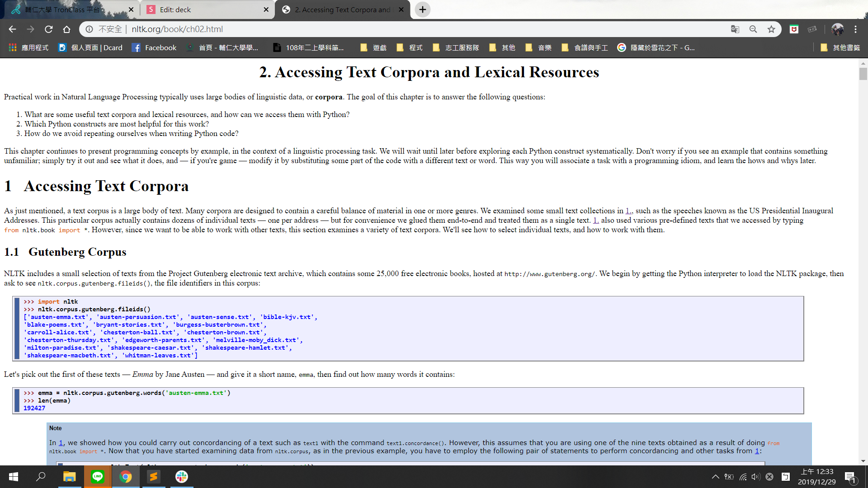Open the Facebook bookmark
The height and width of the screenshot is (488, 868).
(x=154, y=47)
